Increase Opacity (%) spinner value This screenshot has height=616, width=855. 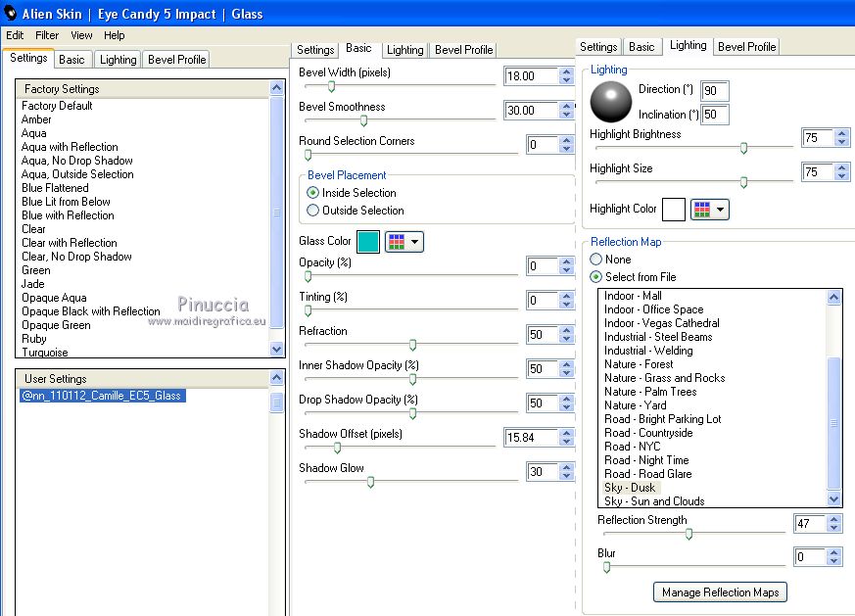coord(567,261)
